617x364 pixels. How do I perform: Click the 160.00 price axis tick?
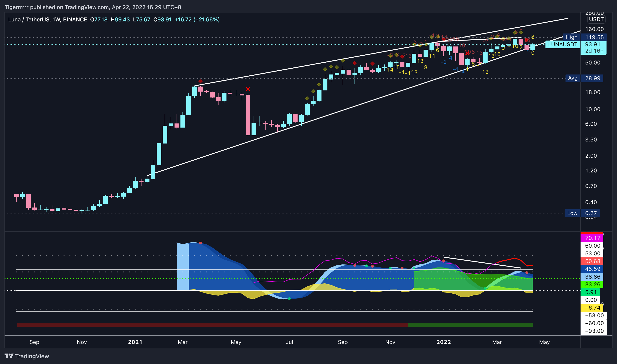594,29
